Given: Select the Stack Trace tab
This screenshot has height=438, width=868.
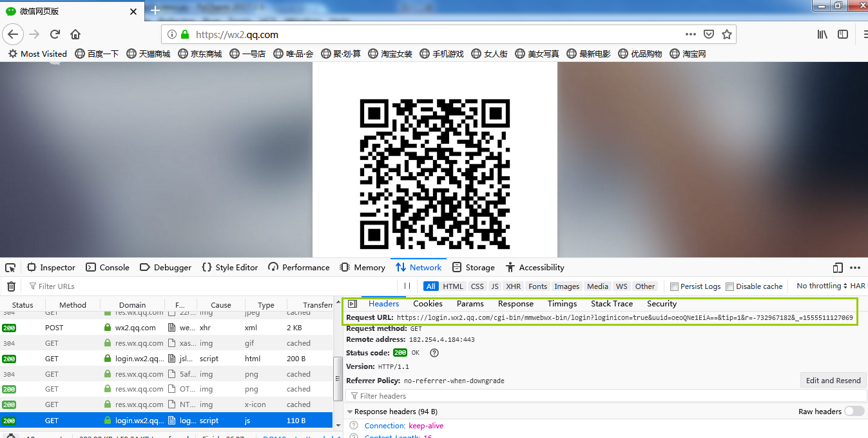Looking at the screenshot, I should 612,304.
